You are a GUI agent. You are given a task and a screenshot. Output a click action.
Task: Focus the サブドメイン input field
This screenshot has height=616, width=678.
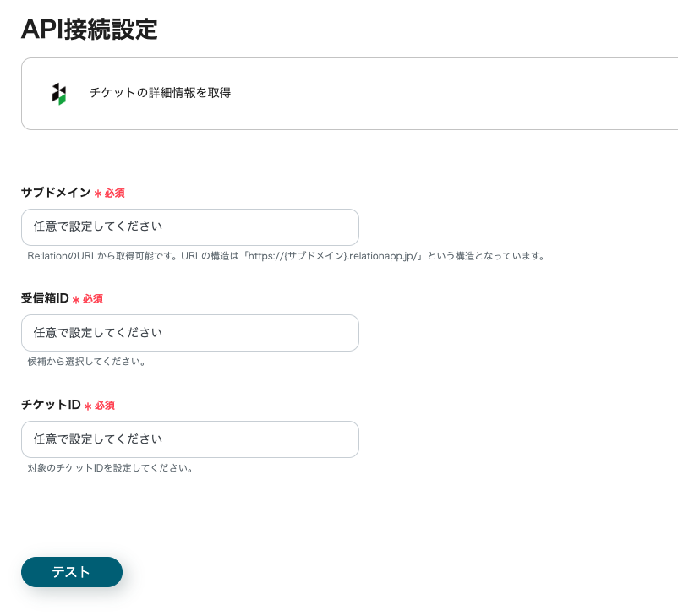pyautogui.click(x=189, y=227)
